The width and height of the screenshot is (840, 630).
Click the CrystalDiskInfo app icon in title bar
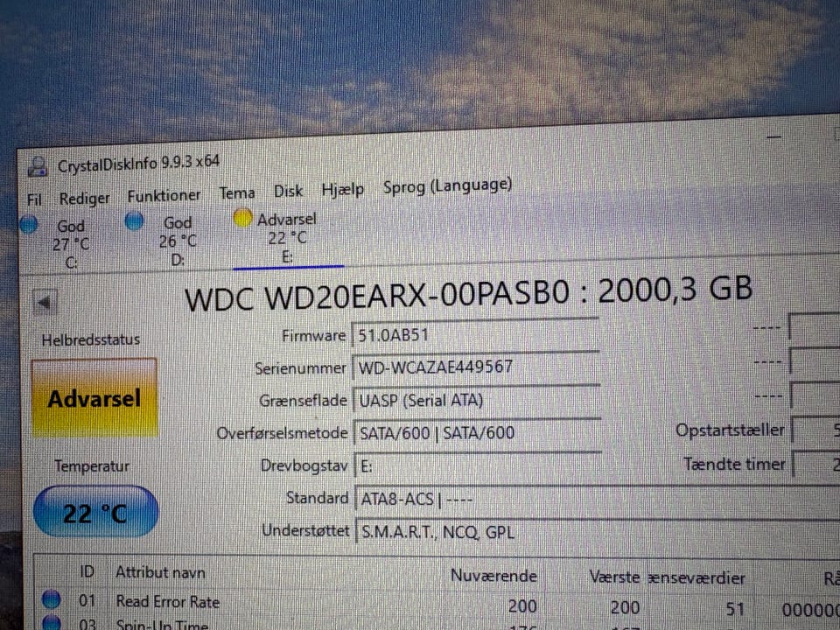(x=38, y=166)
